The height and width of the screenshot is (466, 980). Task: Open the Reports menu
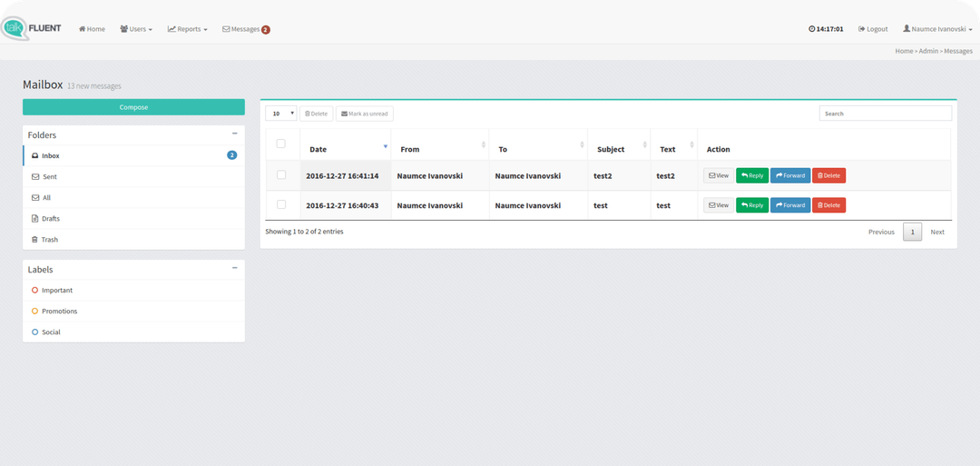click(x=188, y=29)
